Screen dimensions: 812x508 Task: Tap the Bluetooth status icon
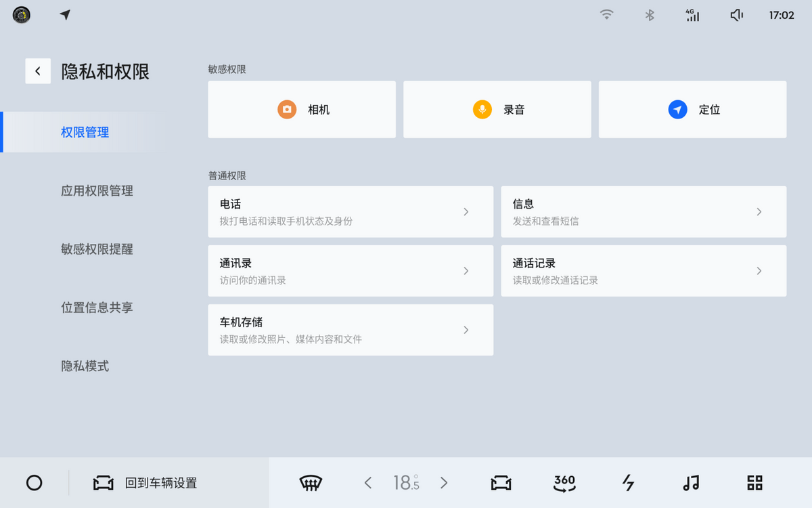(x=650, y=15)
